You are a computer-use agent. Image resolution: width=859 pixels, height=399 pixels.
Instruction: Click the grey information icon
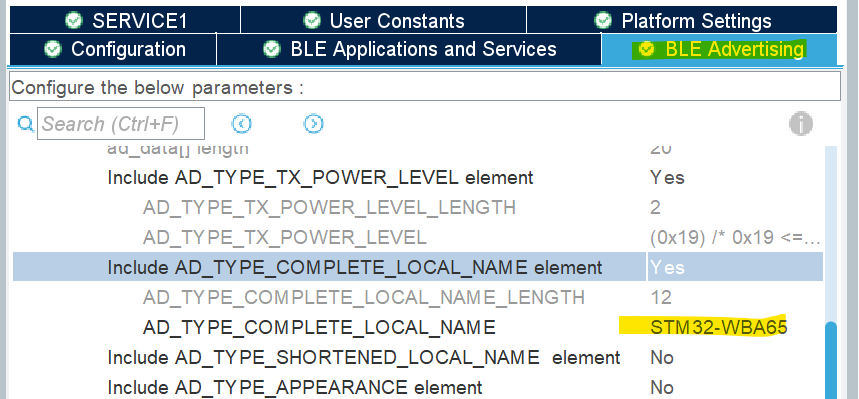[x=800, y=124]
